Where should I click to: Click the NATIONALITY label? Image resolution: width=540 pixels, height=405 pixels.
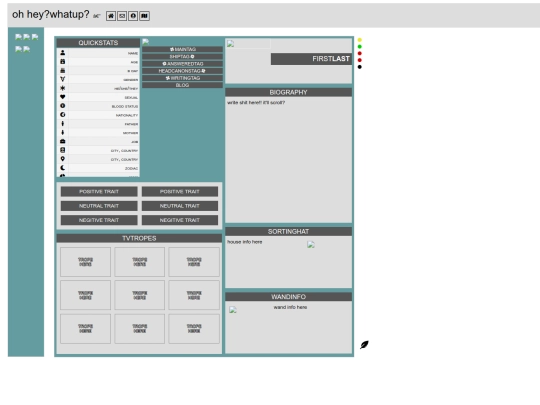(127, 115)
